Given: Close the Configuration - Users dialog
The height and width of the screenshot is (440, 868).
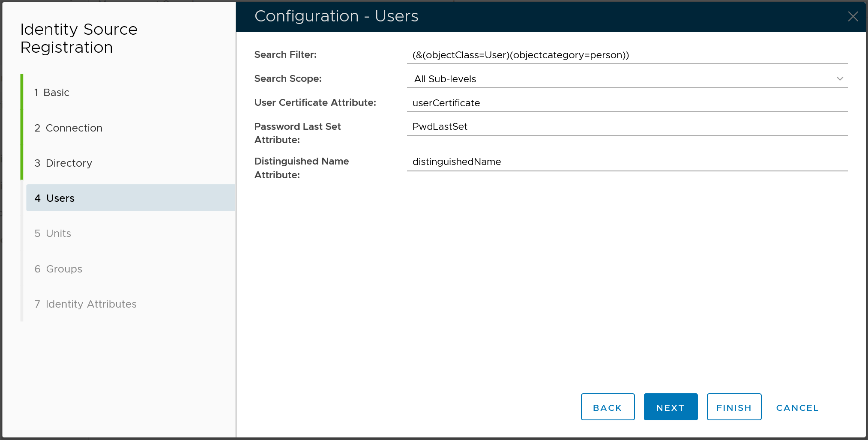Looking at the screenshot, I should 853,16.
